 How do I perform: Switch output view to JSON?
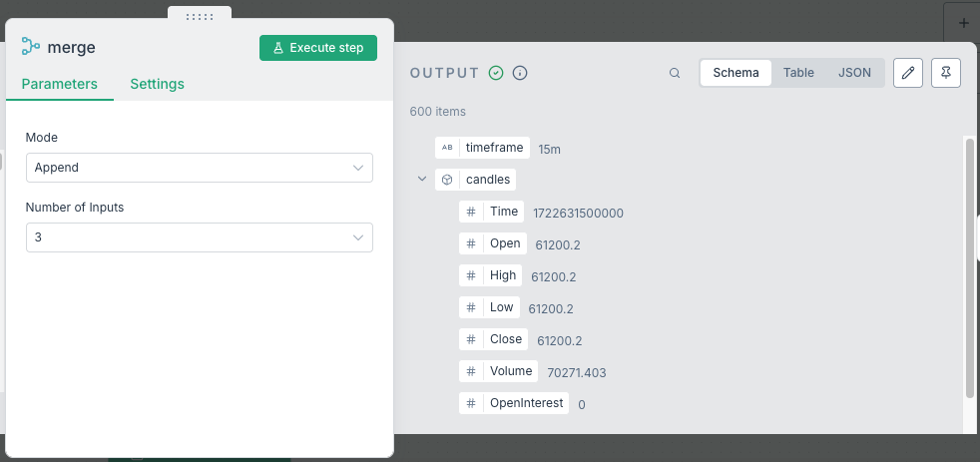854,73
